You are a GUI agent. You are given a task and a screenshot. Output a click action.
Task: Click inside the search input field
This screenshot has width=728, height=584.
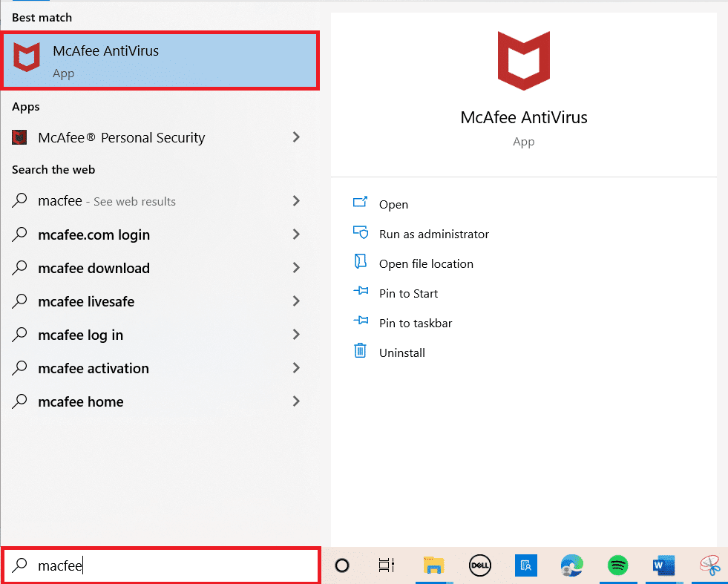click(148, 565)
